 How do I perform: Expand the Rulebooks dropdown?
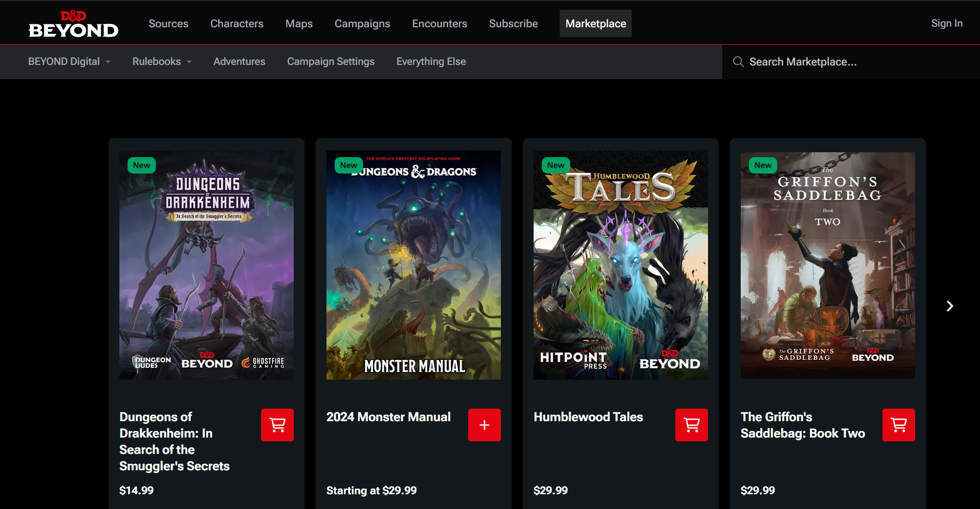[162, 62]
